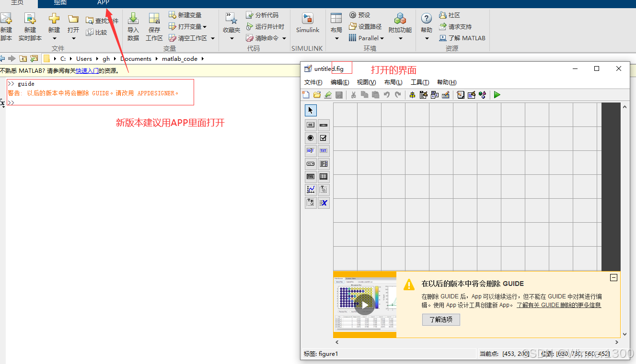Open the Open (打开) dropdown
The width and height of the screenshot is (636, 364).
click(73, 27)
